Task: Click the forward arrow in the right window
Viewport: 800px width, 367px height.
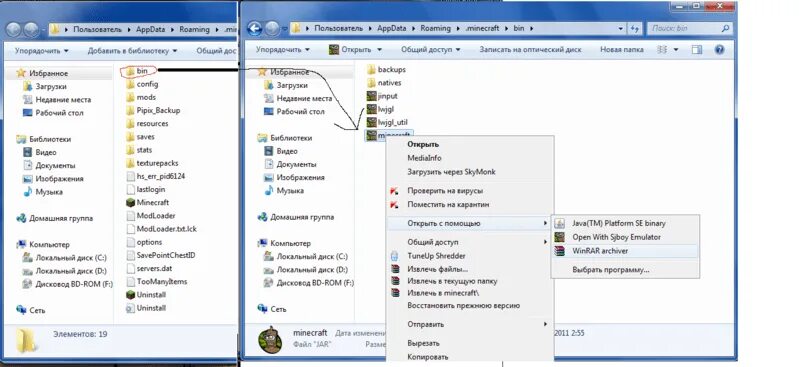Action: coord(272,29)
